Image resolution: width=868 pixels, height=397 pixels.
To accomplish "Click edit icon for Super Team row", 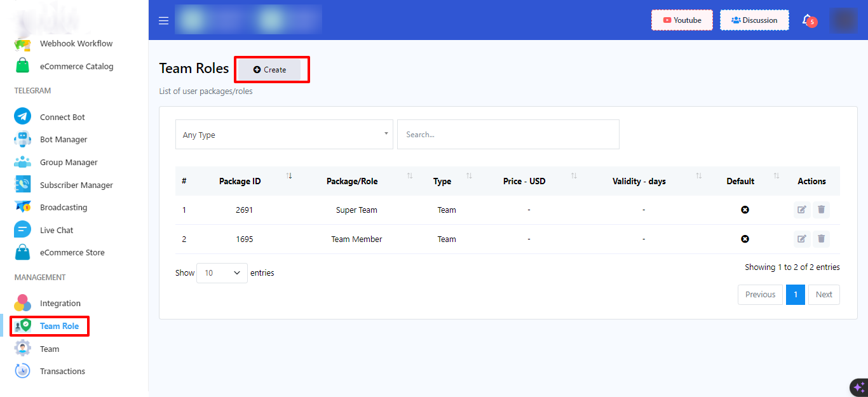I will tap(802, 210).
